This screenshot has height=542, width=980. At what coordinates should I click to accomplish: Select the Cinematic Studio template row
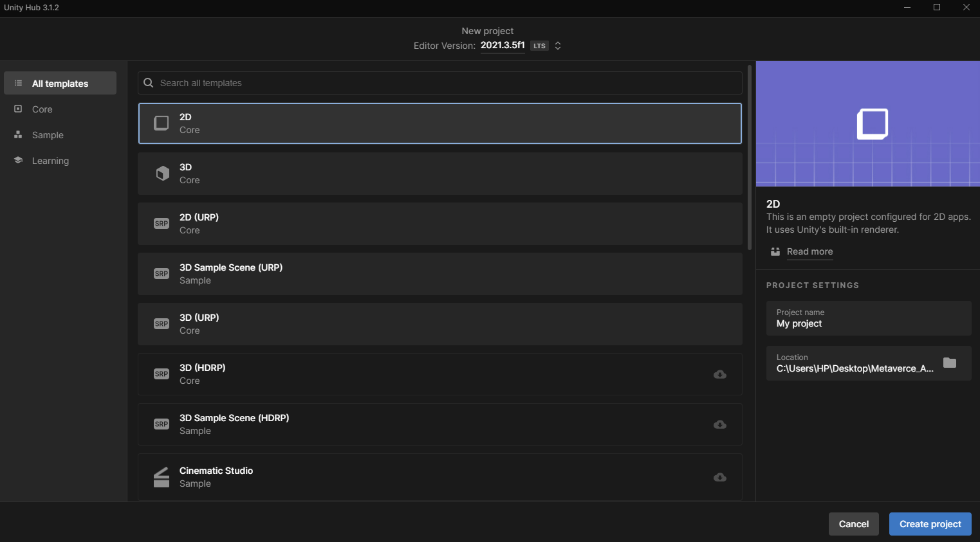pyautogui.click(x=440, y=477)
